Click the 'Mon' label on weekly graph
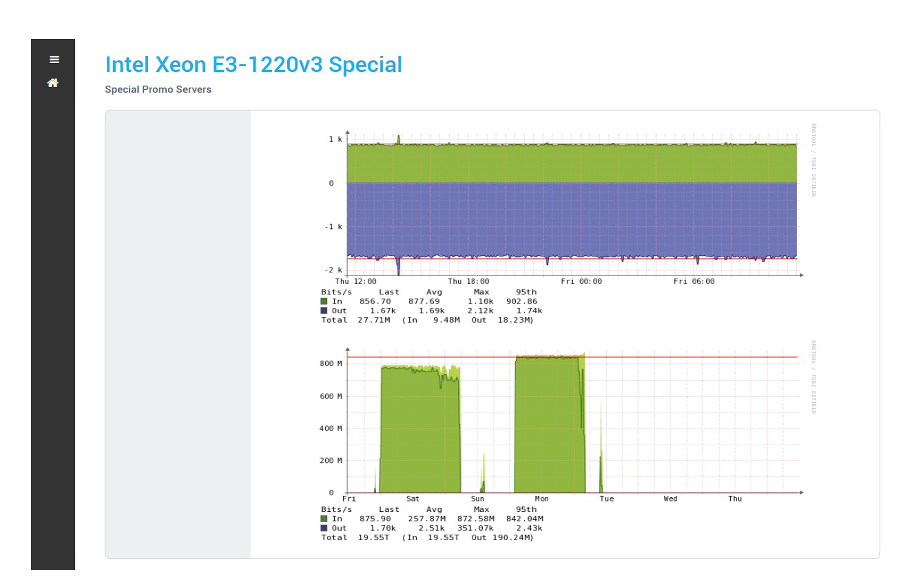The width and height of the screenshot is (906, 588). point(541,499)
